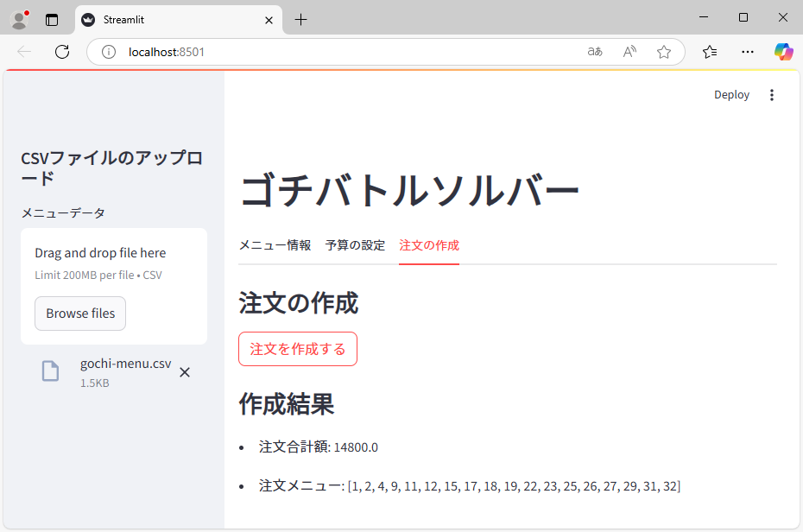Maximize the browser window
The width and height of the screenshot is (803, 532).
pyautogui.click(x=743, y=17)
